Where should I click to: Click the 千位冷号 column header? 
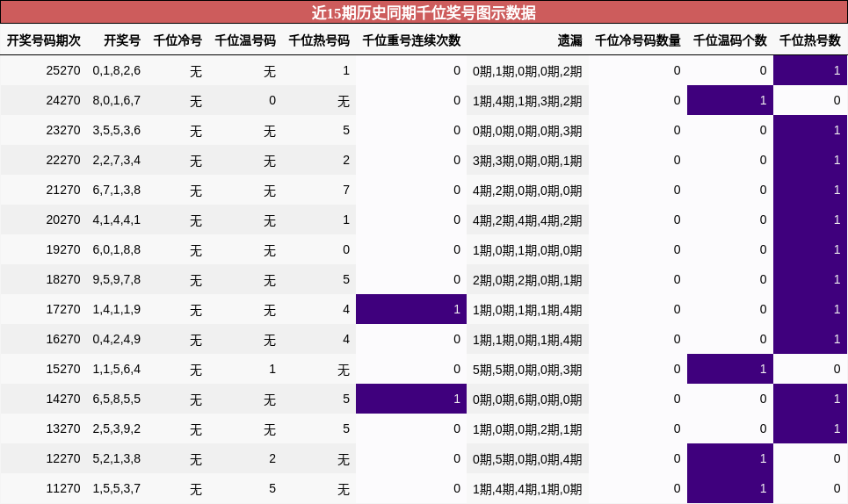178,40
